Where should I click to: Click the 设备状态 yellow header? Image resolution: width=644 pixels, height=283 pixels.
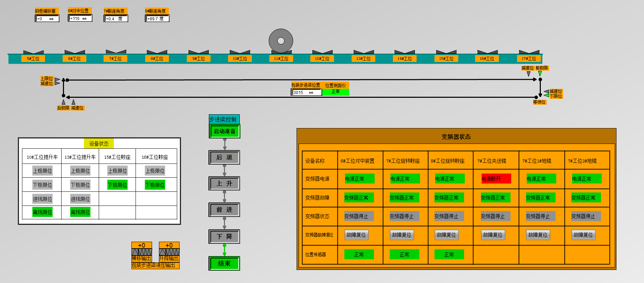tap(99, 144)
